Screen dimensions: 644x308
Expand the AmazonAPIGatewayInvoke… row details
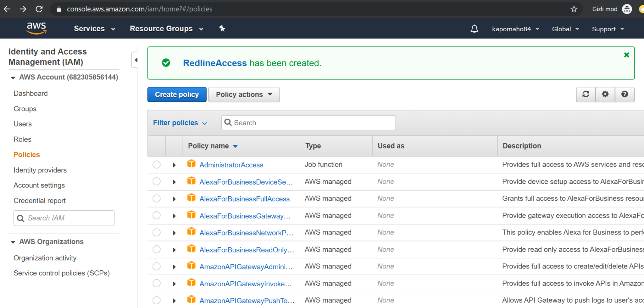coord(174,284)
